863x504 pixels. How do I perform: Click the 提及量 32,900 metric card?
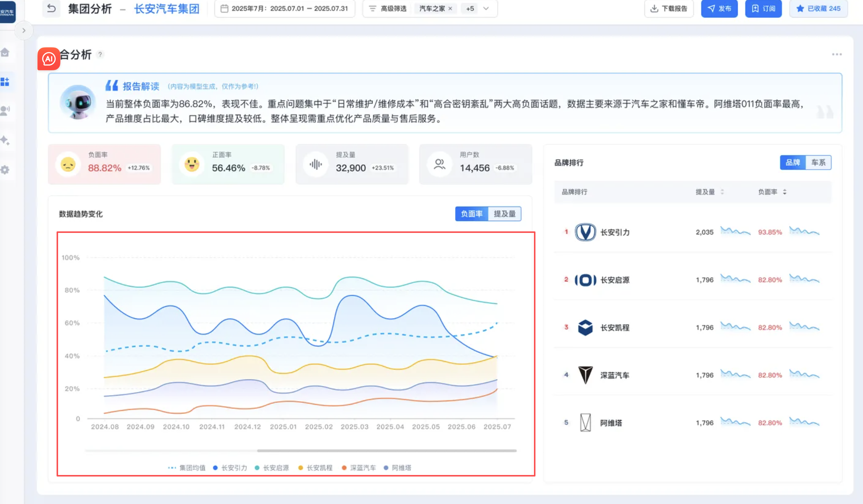pos(352,164)
